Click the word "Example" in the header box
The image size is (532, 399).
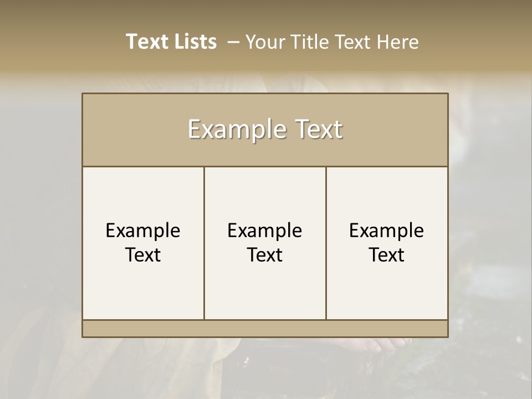click(238, 130)
